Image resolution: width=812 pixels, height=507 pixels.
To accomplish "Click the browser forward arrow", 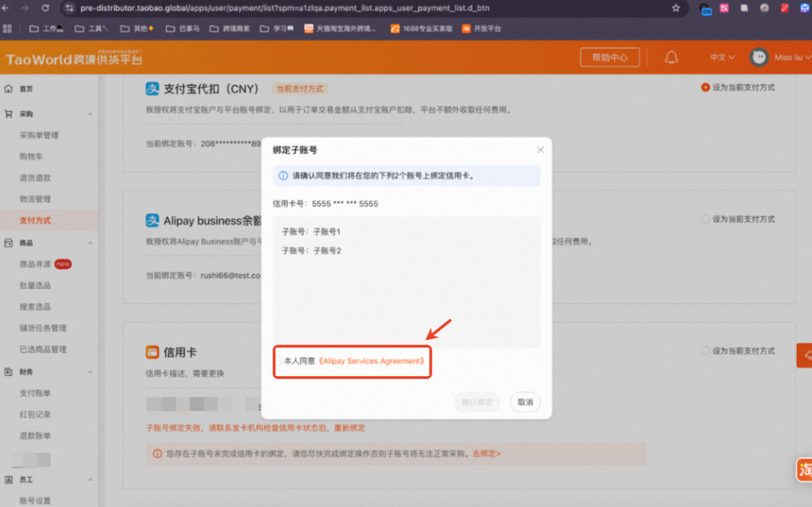I will click(x=25, y=8).
